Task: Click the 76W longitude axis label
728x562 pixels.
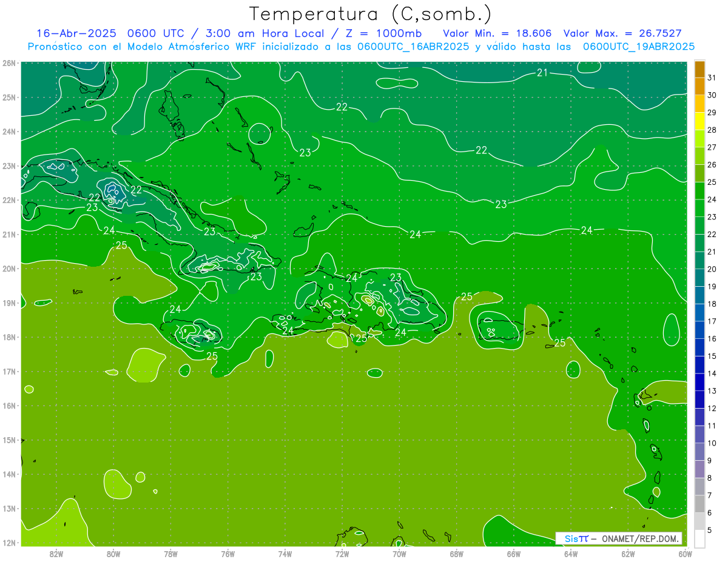Action: (x=228, y=554)
